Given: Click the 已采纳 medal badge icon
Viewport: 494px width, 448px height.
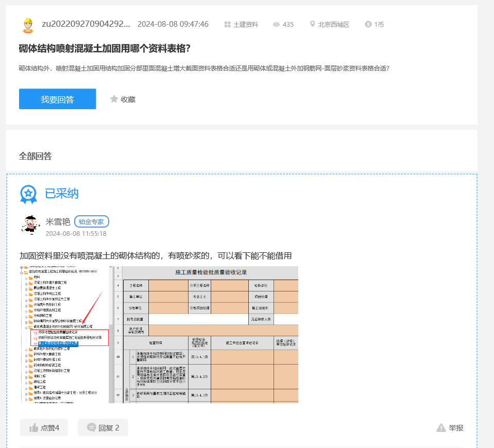Looking at the screenshot, I should [28, 194].
